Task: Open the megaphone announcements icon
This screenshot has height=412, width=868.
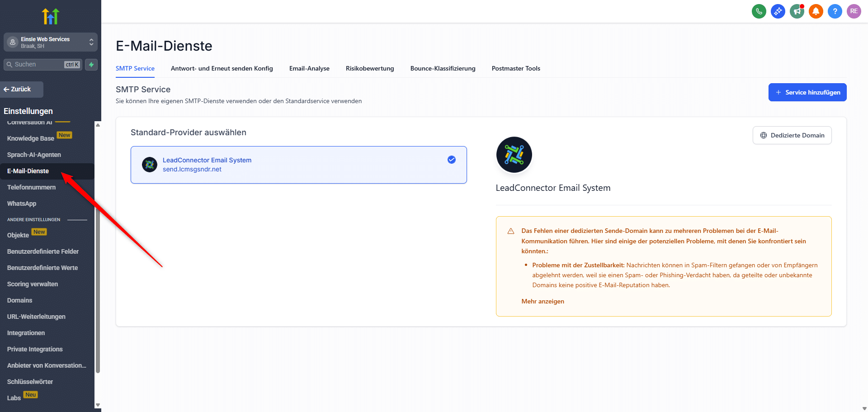Action: coord(797,11)
